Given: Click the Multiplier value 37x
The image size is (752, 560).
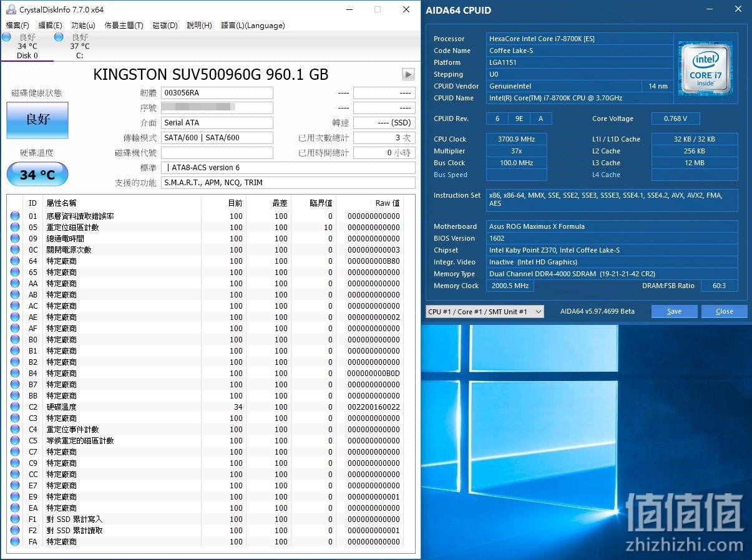Looking at the screenshot, I should (517, 151).
